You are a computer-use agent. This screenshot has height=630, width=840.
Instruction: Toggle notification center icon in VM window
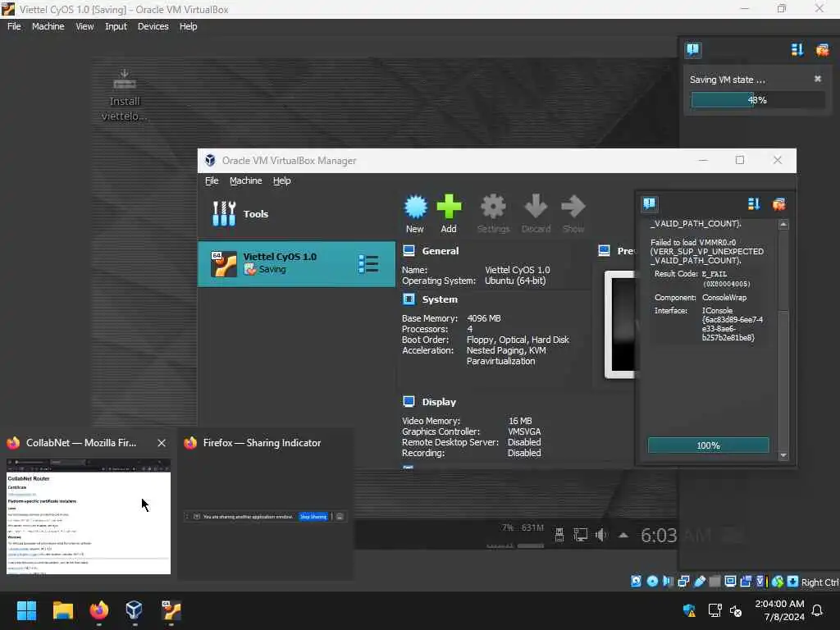click(x=692, y=50)
